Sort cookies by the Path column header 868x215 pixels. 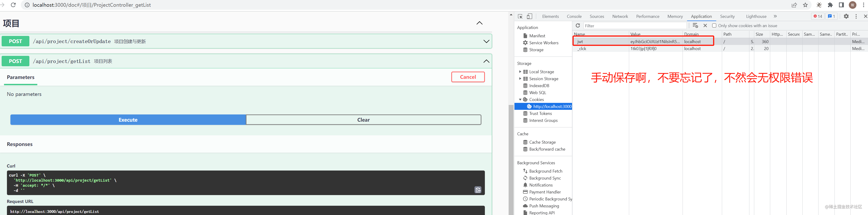(735, 34)
